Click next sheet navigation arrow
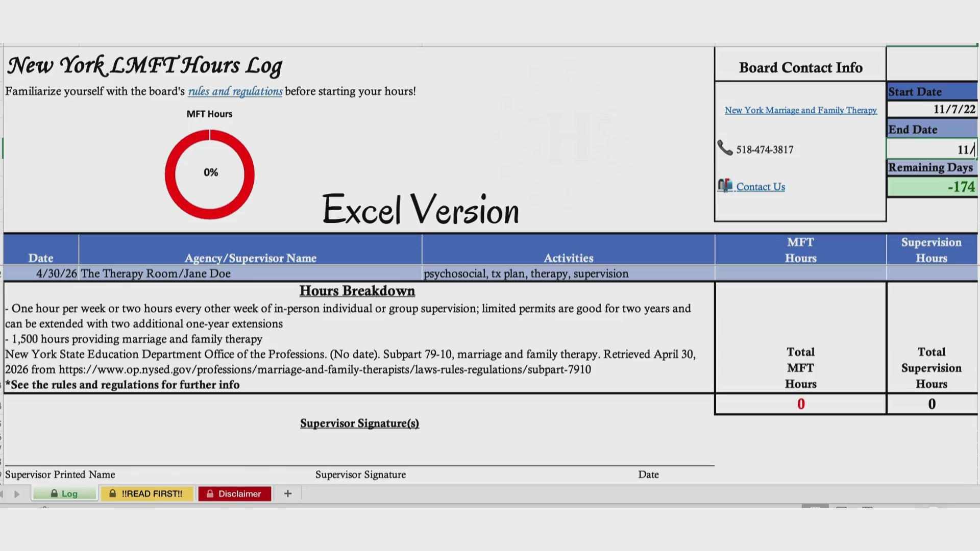 pyautogui.click(x=17, y=494)
